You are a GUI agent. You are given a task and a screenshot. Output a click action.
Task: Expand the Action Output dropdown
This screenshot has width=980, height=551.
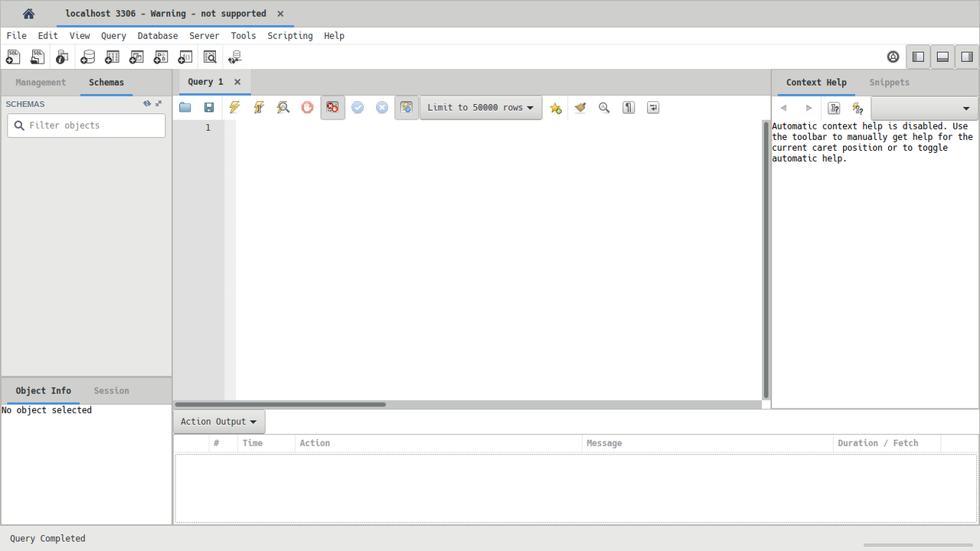point(219,422)
